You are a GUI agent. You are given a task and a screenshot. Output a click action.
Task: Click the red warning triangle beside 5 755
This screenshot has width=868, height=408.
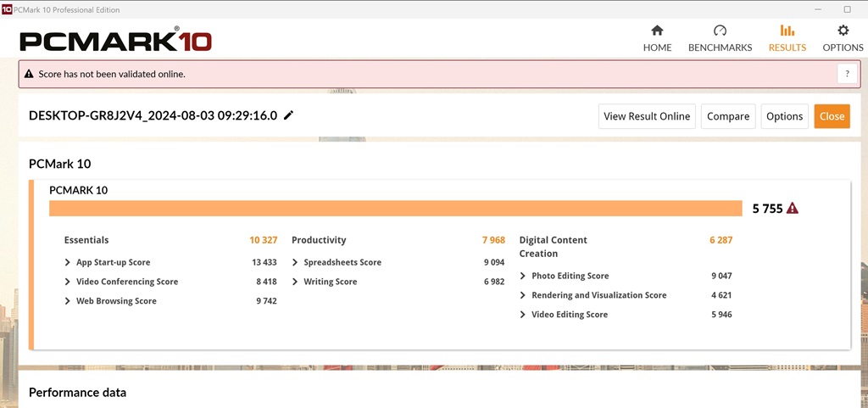pyautogui.click(x=793, y=208)
